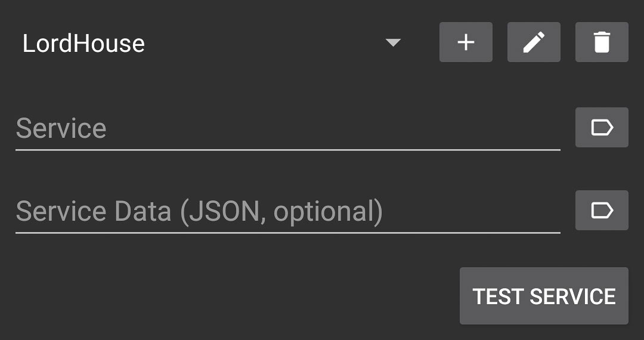Viewport: 644px width, 340px height.
Task: Click the small triangle next to LordHouse
Action: point(393,43)
